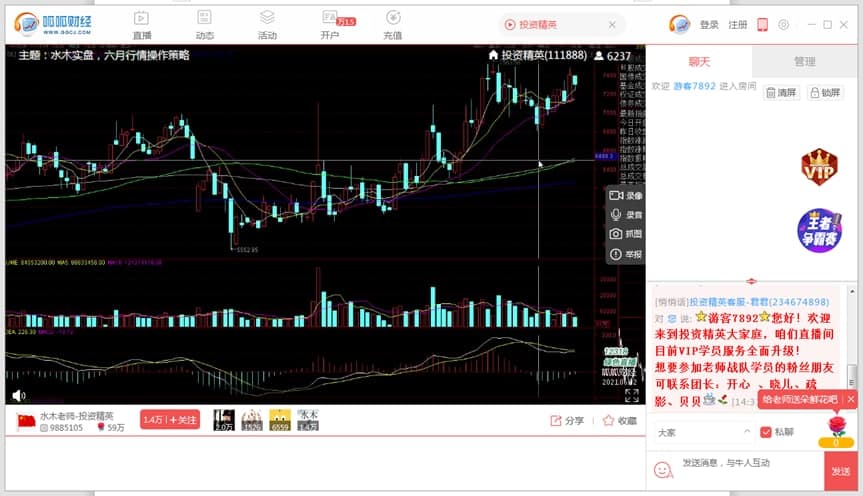Click the user avatar icon beside 登录
This screenshot has width=863, height=496.
pos(679,24)
